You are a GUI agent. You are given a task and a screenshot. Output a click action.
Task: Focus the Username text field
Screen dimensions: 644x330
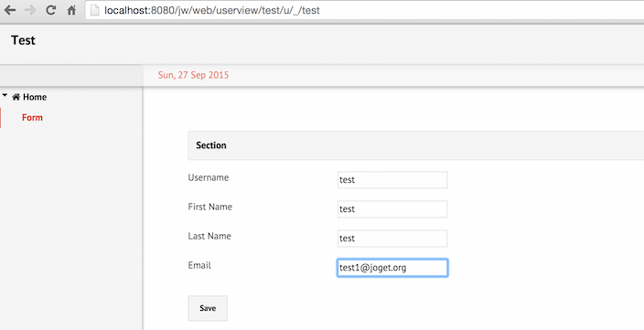[x=392, y=180]
